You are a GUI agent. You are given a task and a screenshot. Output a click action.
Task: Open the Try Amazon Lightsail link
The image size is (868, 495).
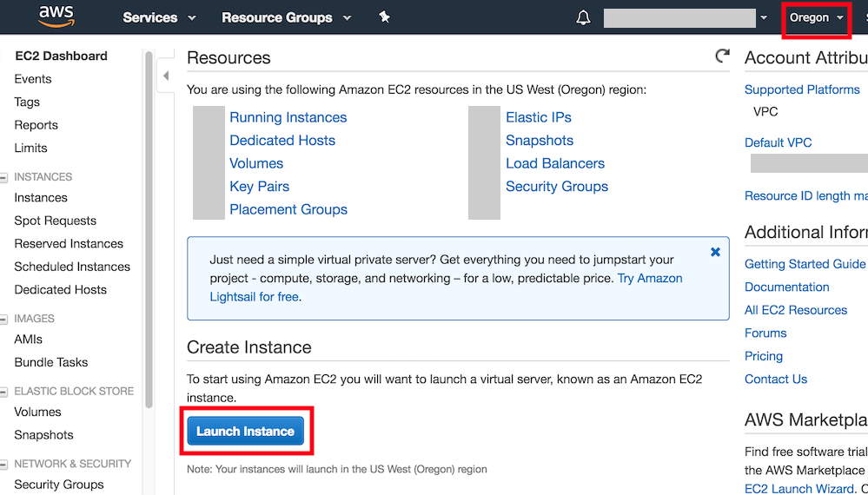point(649,278)
